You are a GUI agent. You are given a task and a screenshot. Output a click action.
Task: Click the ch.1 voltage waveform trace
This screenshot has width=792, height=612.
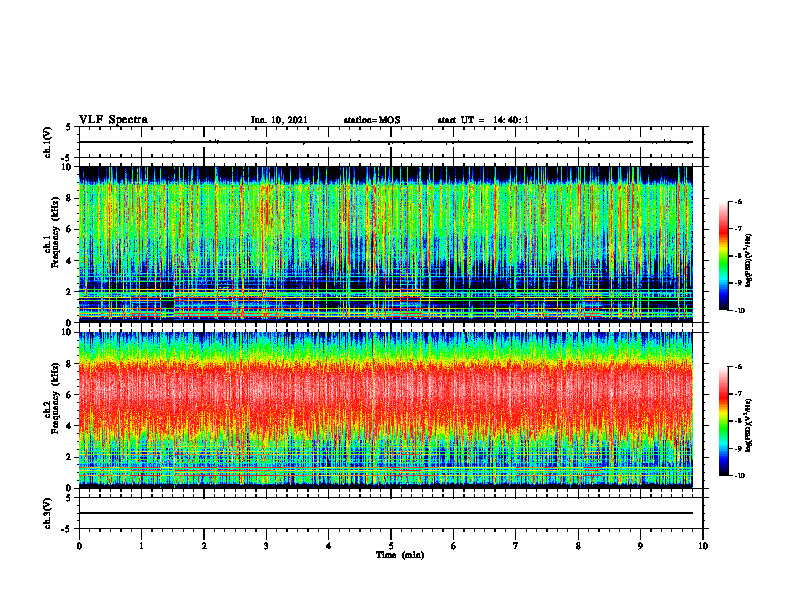(385, 142)
